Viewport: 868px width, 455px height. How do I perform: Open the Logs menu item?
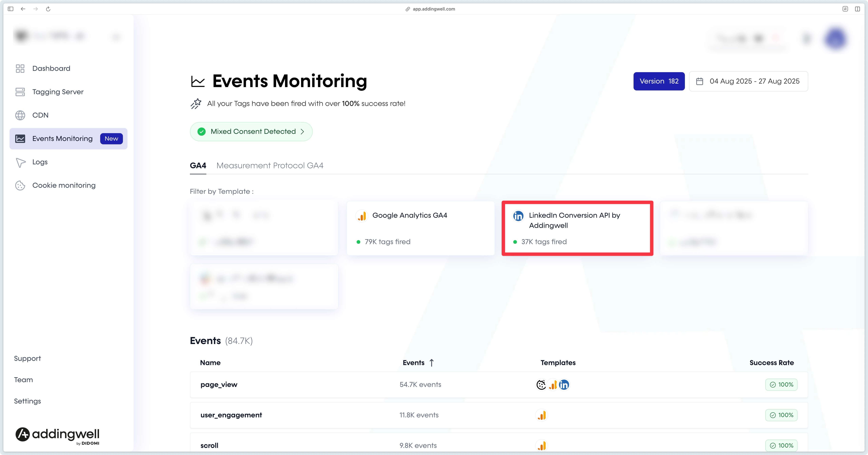pos(40,162)
